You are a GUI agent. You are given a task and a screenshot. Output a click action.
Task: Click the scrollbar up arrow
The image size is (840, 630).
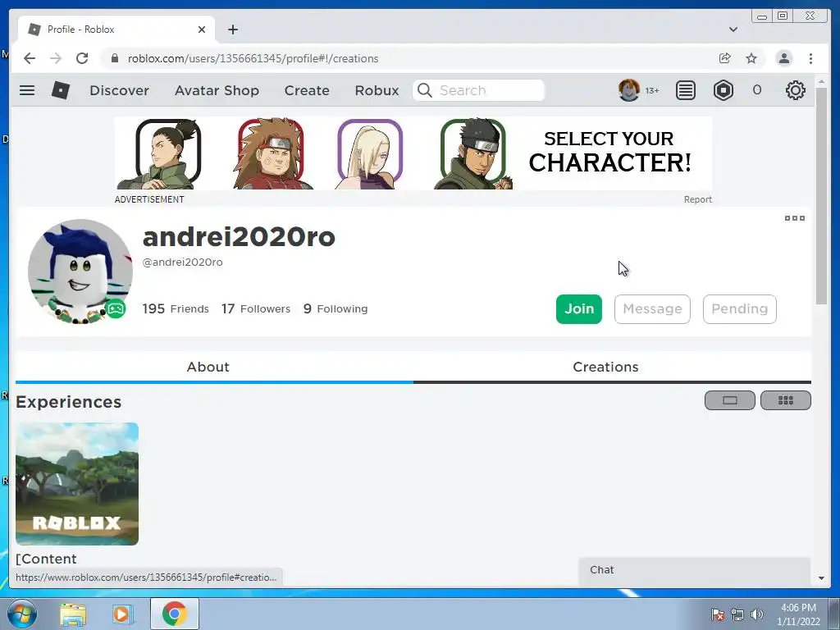pyautogui.click(x=821, y=81)
